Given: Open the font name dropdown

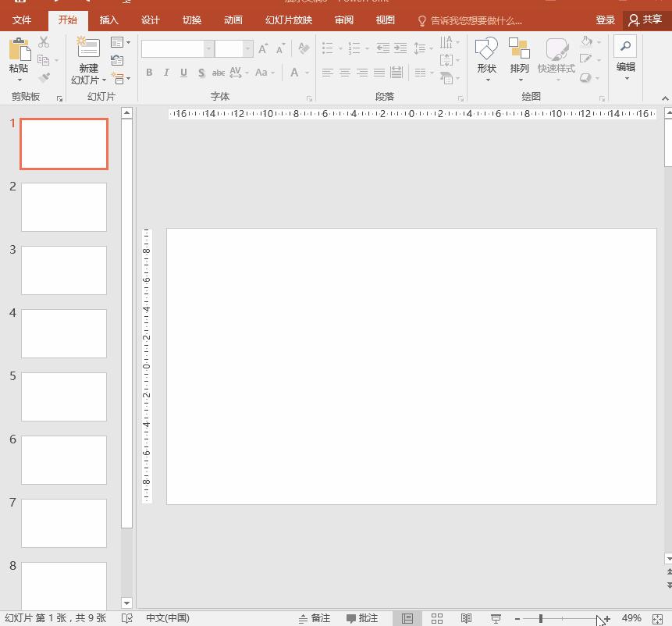Looking at the screenshot, I should point(208,49).
